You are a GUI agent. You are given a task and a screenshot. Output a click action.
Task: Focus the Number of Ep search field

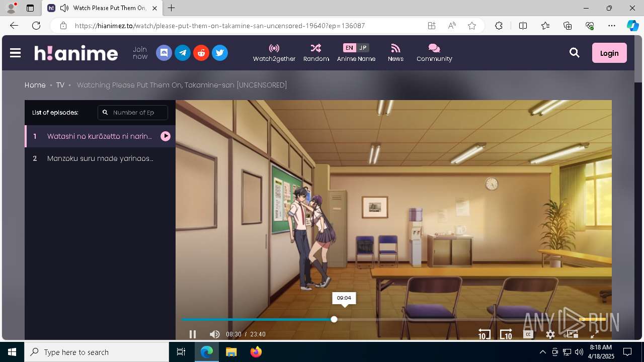(133, 113)
